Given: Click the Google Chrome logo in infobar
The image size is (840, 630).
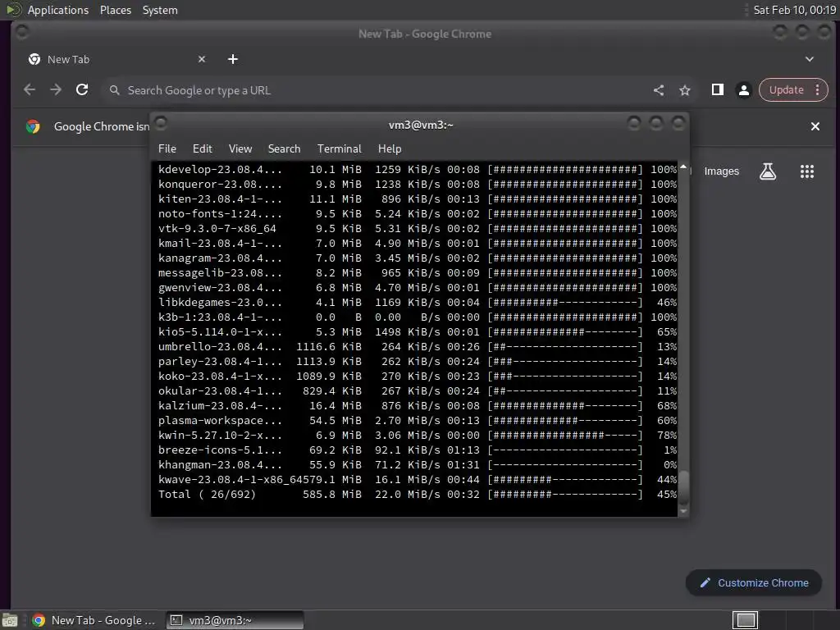Looking at the screenshot, I should tap(33, 126).
